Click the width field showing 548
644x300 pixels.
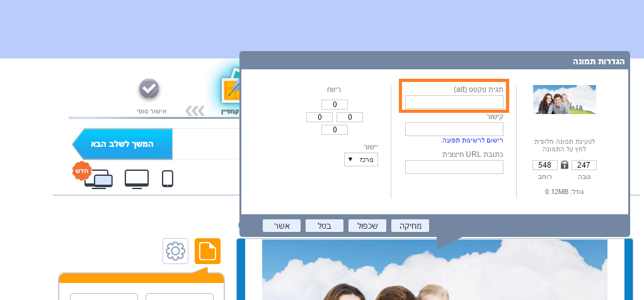545,165
